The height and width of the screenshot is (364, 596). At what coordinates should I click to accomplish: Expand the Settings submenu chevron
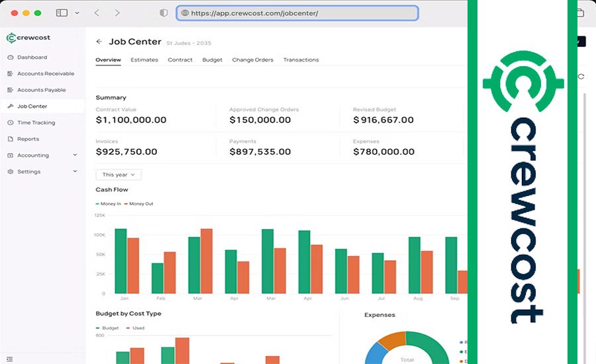pyautogui.click(x=75, y=171)
